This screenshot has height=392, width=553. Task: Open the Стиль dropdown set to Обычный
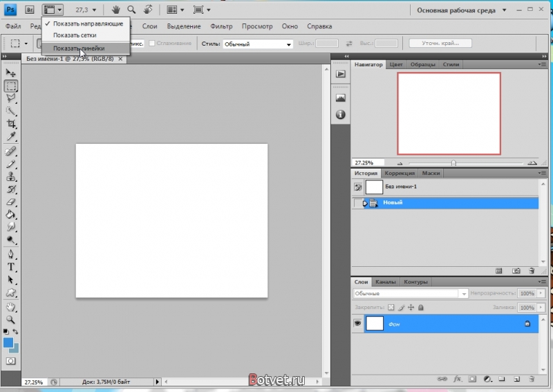(257, 44)
